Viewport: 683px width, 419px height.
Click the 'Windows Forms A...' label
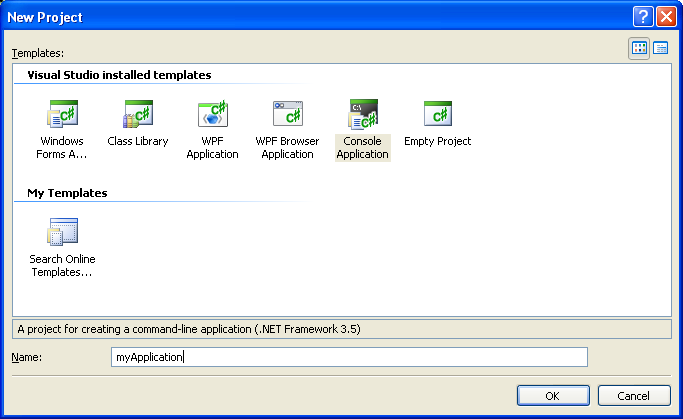click(x=62, y=148)
